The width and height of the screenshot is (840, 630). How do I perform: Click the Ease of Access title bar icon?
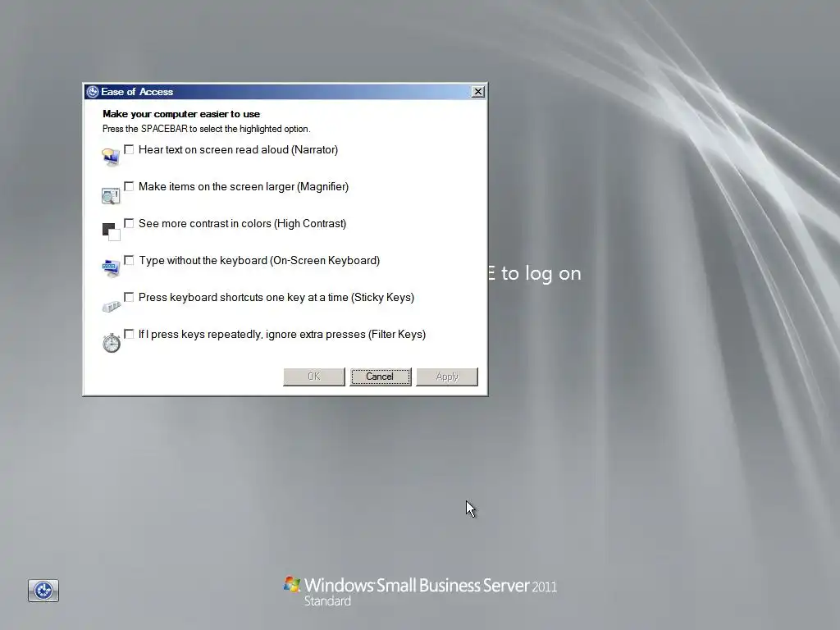(x=93, y=92)
